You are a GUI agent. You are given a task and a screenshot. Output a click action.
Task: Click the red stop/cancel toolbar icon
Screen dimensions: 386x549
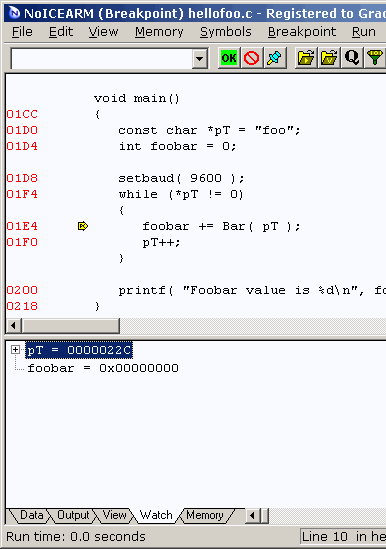pyautogui.click(x=251, y=58)
